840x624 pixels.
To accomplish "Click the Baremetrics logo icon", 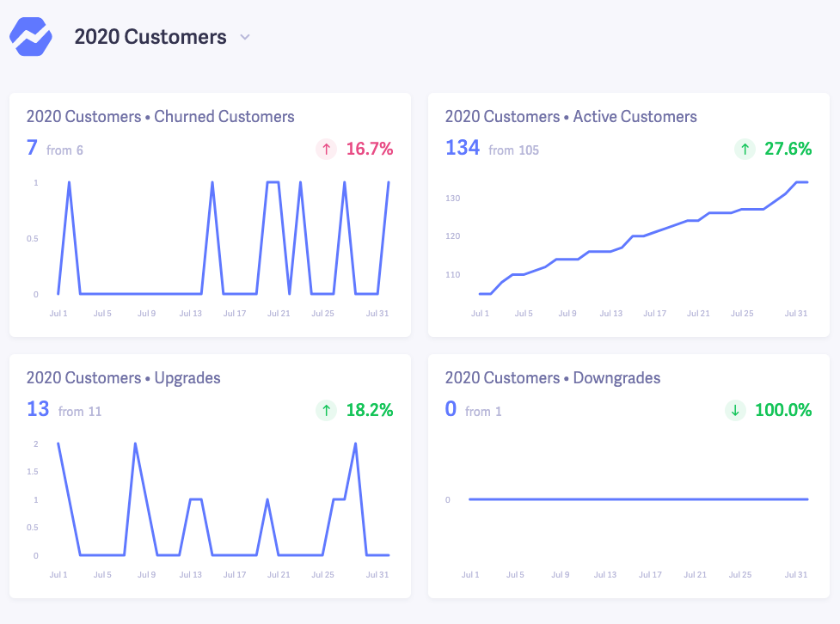I will click(x=30, y=37).
